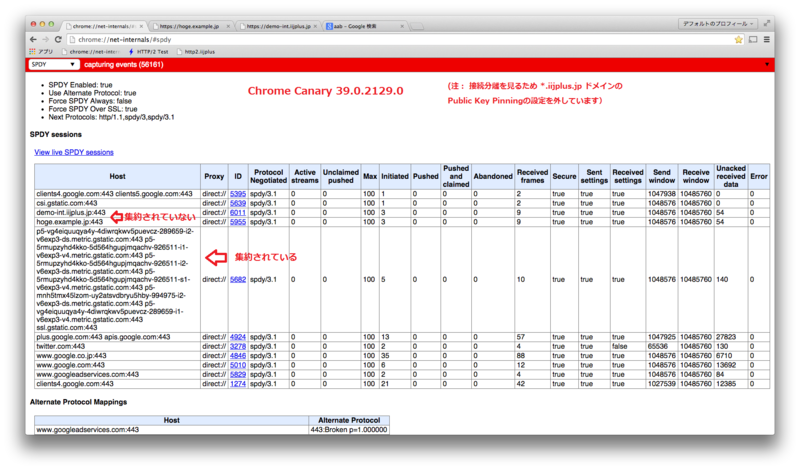Screen dimensions: 800x470
Task: Select the www.google.co.jp:443 host cell
Action: (117, 356)
